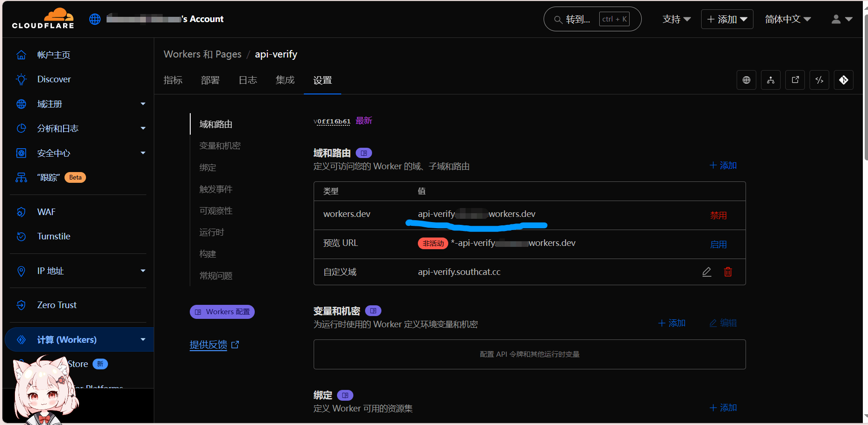Switch to the 部署 tab
The image size is (868, 425).
coord(210,80)
